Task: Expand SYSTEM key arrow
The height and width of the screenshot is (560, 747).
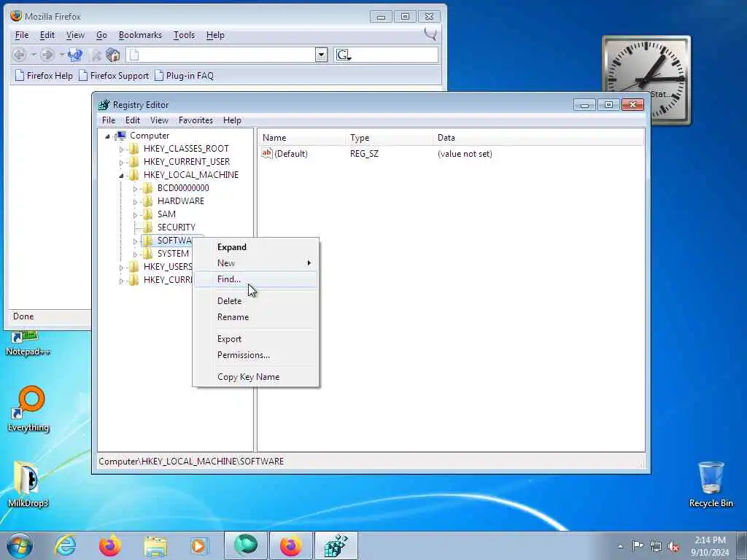Action: point(135,254)
